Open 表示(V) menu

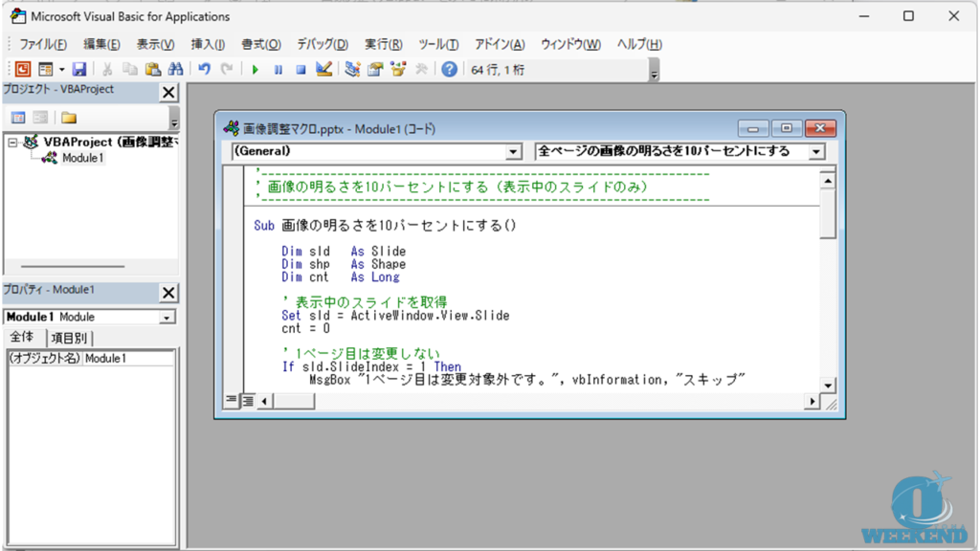(156, 44)
